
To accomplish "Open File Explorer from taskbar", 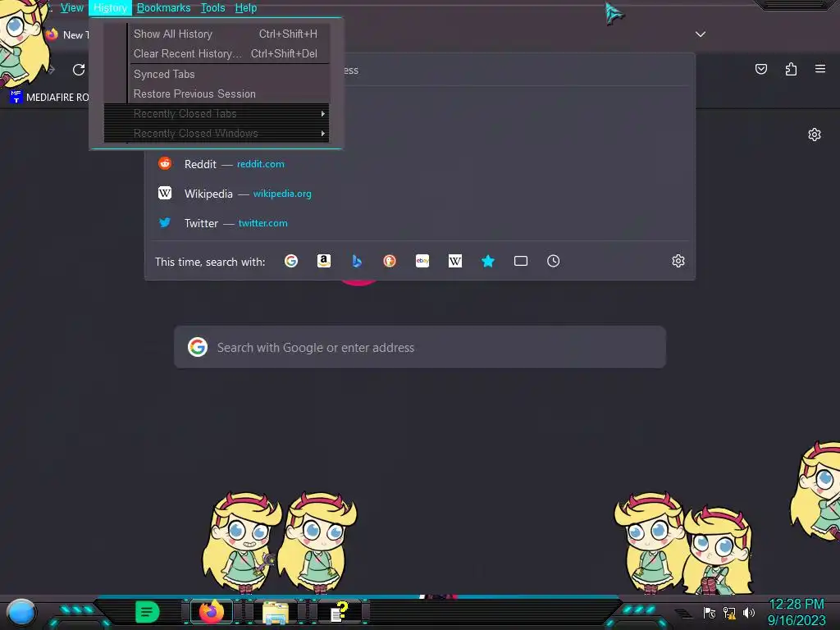I will 276,612.
